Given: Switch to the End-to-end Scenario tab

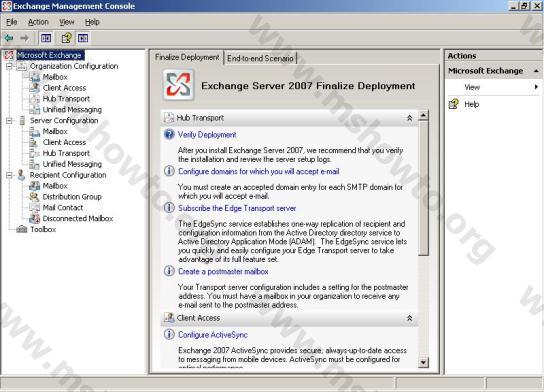Looking at the screenshot, I should (260, 58).
